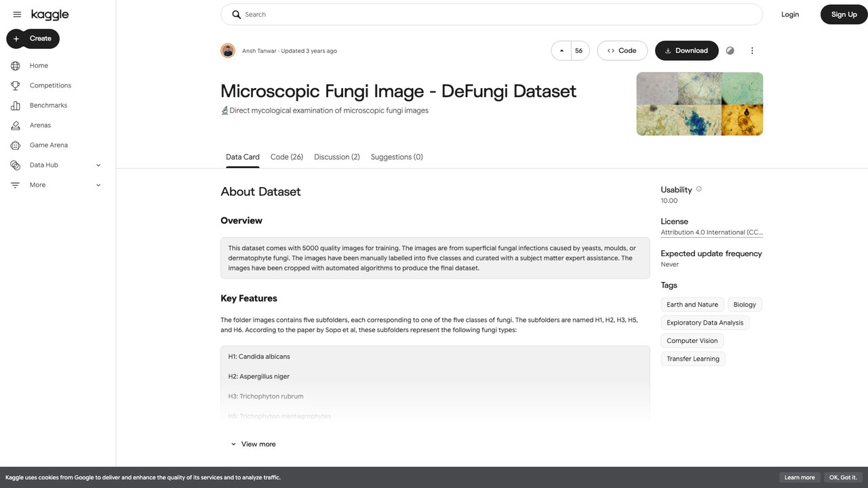Screen dimensions: 868x488
Task: Expand description with View more
Action: [x=253, y=444]
